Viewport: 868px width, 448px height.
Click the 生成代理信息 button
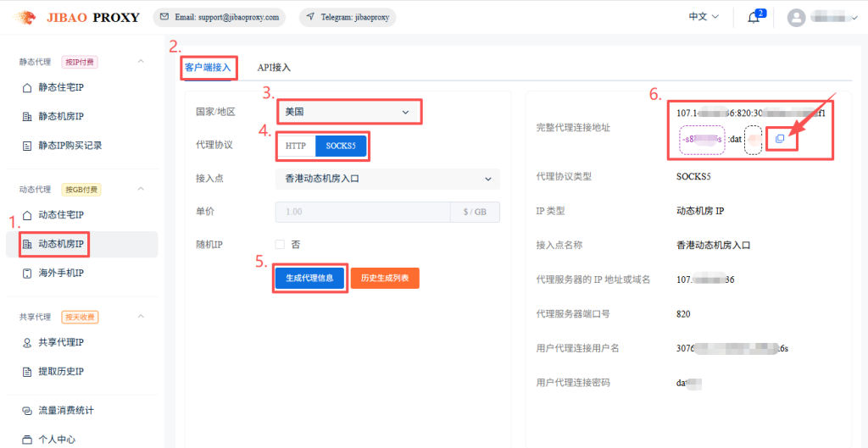(309, 278)
